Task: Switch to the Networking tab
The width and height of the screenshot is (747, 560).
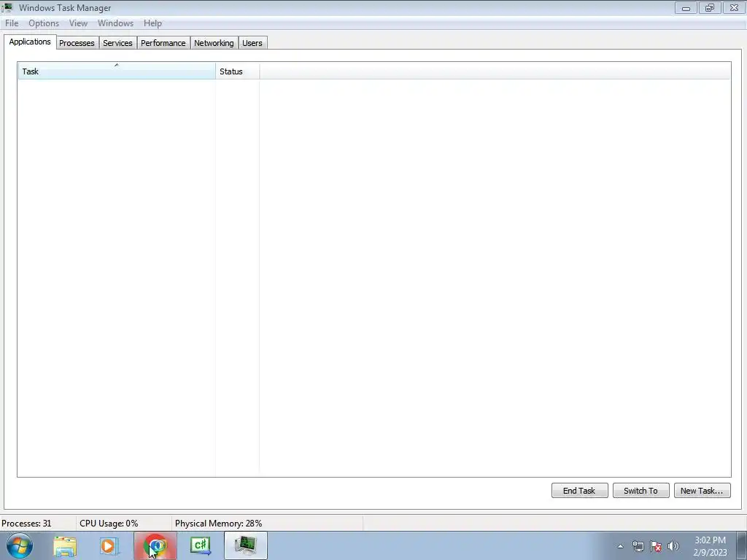Action: [x=214, y=43]
